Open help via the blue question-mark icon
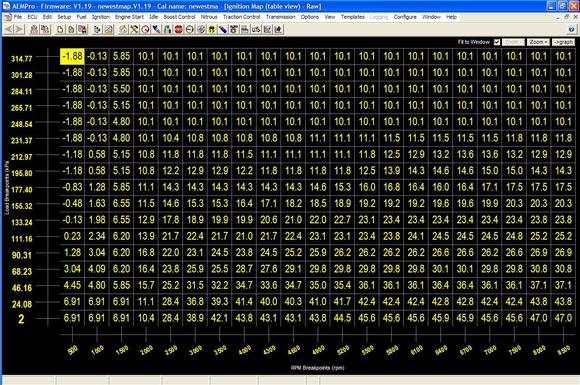 coord(571,29)
